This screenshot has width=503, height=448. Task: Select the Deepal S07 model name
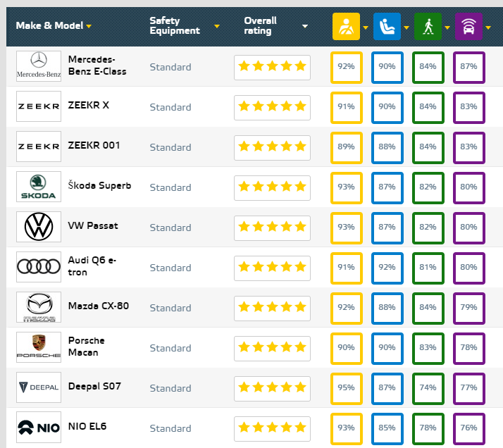94,387
